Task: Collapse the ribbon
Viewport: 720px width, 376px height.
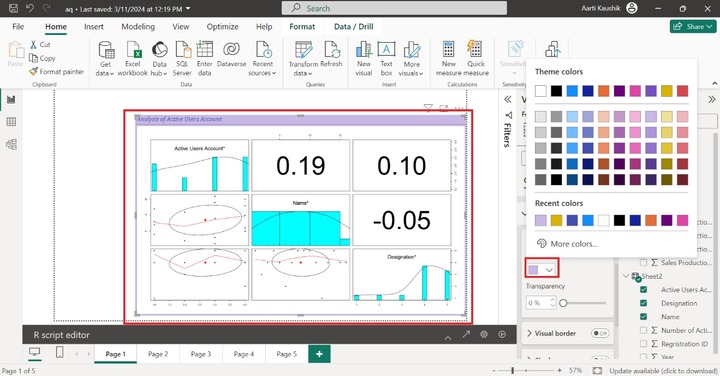Action: 714,83
